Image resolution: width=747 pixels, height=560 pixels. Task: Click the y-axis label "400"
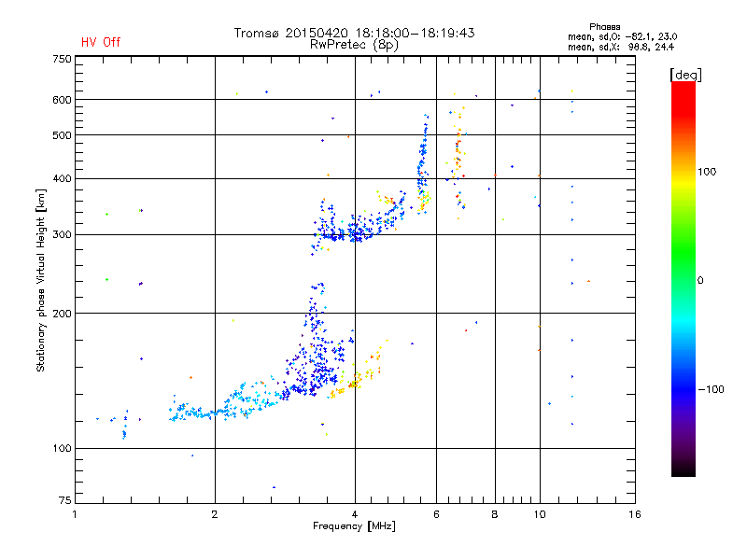pos(62,179)
